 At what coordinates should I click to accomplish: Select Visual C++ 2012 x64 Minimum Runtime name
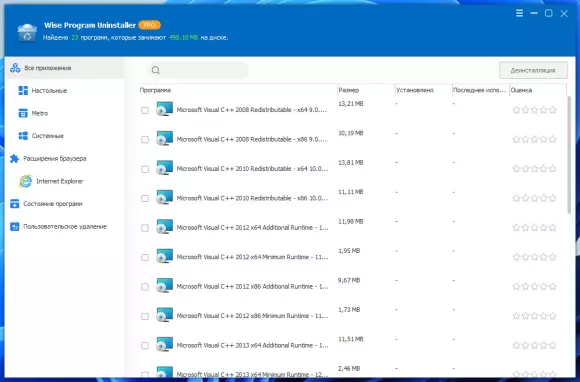point(252,257)
